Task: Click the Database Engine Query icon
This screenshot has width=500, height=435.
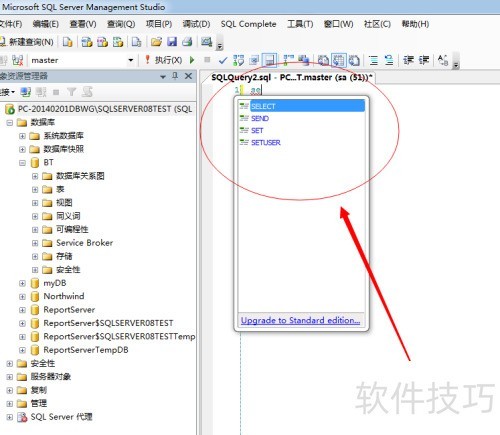Action: (68, 42)
